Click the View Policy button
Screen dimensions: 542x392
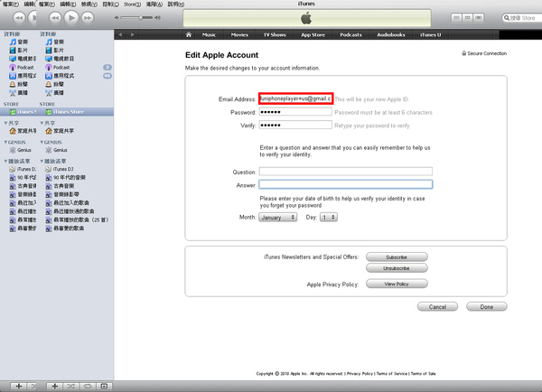click(x=397, y=284)
